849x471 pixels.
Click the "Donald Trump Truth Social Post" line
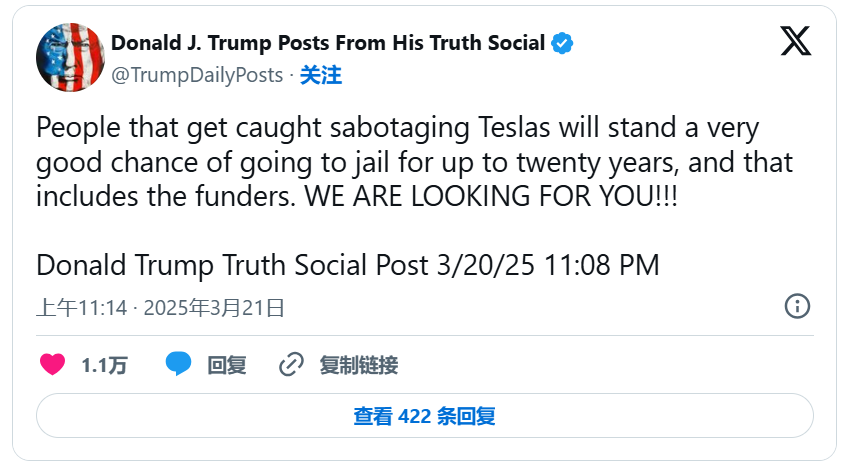tap(232, 265)
